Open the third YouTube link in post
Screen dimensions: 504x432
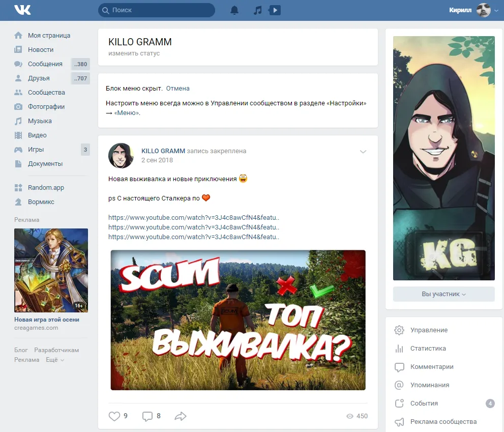[193, 237]
